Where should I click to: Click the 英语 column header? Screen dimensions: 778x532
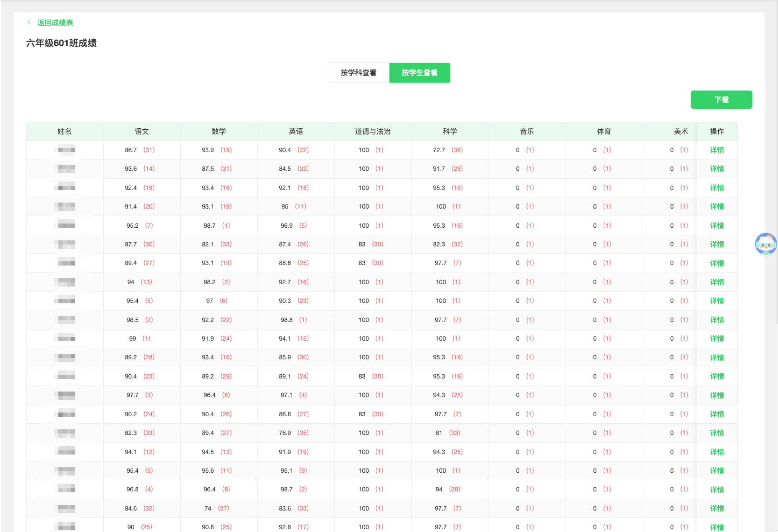296,131
